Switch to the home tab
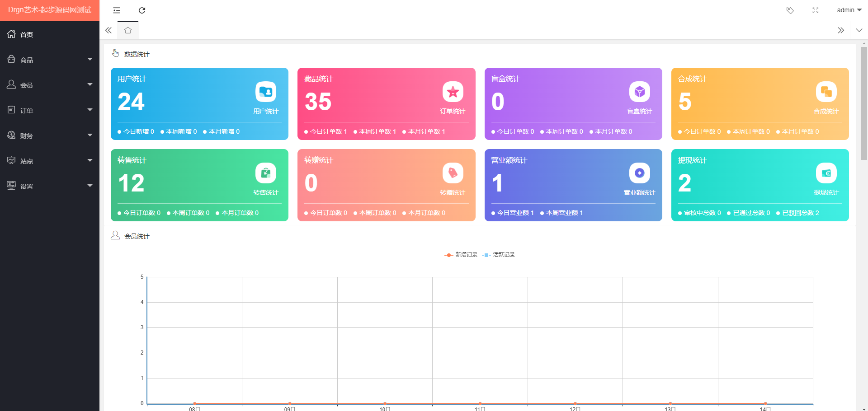The width and height of the screenshot is (868, 411). (x=128, y=30)
